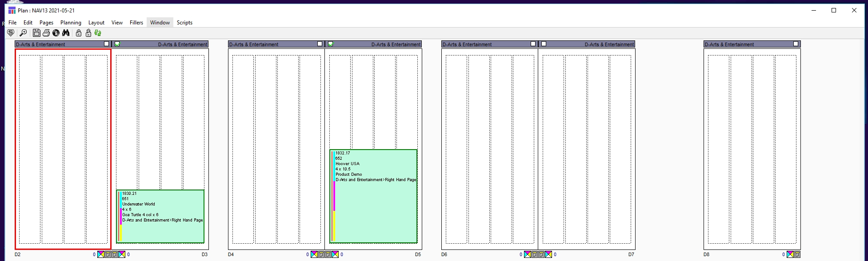Click the closed padlock lock icon
Viewport: 868px width, 261px height.
[x=79, y=33]
